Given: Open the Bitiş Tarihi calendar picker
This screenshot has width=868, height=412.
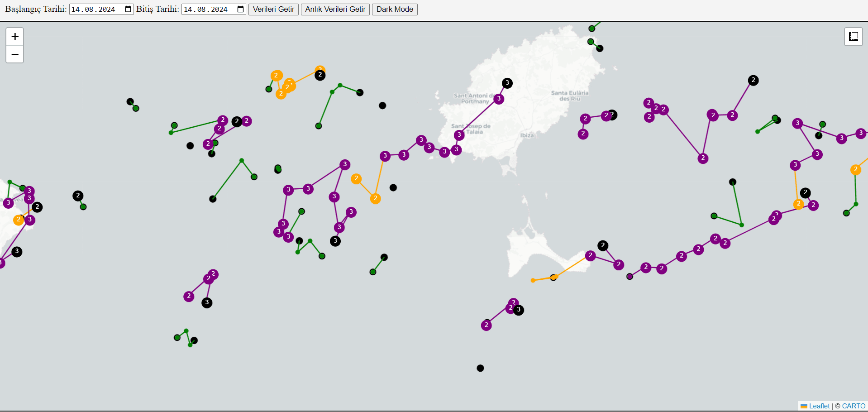Looking at the screenshot, I should tap(240, 10).
